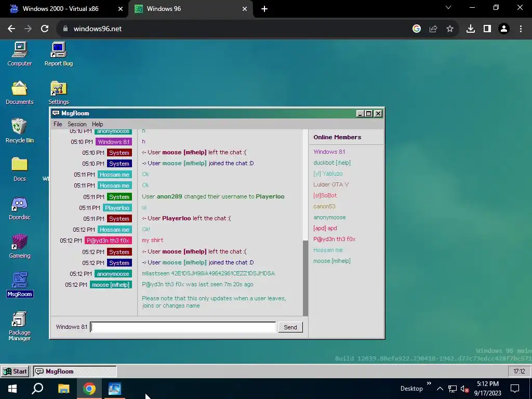The height and width of the screenshot is (399, 532).
Task: Bookmark this page with the star icon
Action: (x=449, y=29)
